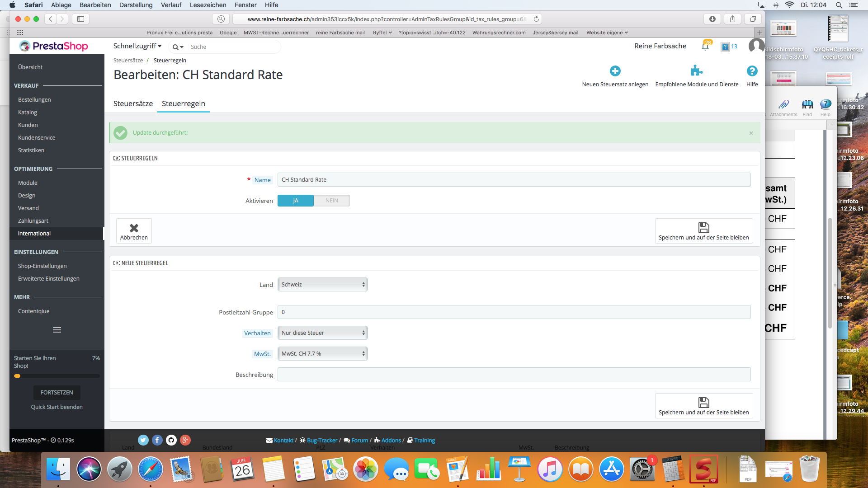Click FORTSETZEN button in sidebar
This screenshot has height=488, width=868.
pyautogui.click(x=57, y=392)
